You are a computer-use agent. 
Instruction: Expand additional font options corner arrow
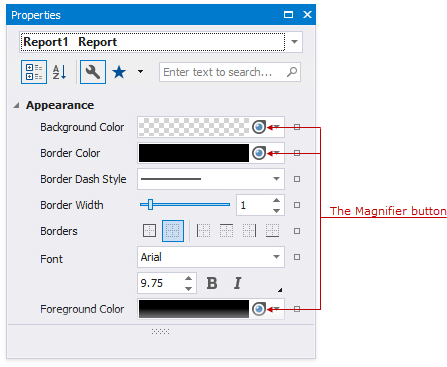280,290
